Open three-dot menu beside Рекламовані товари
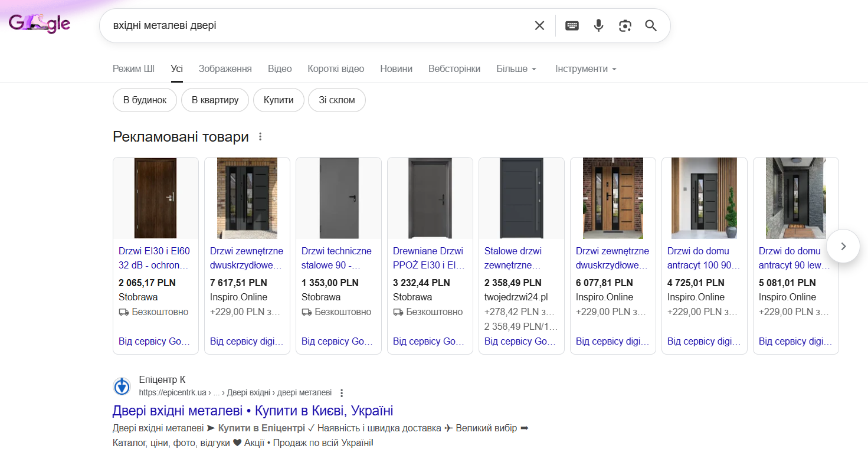This screenshot has height=462, width=868. click(x=260, y=137)
